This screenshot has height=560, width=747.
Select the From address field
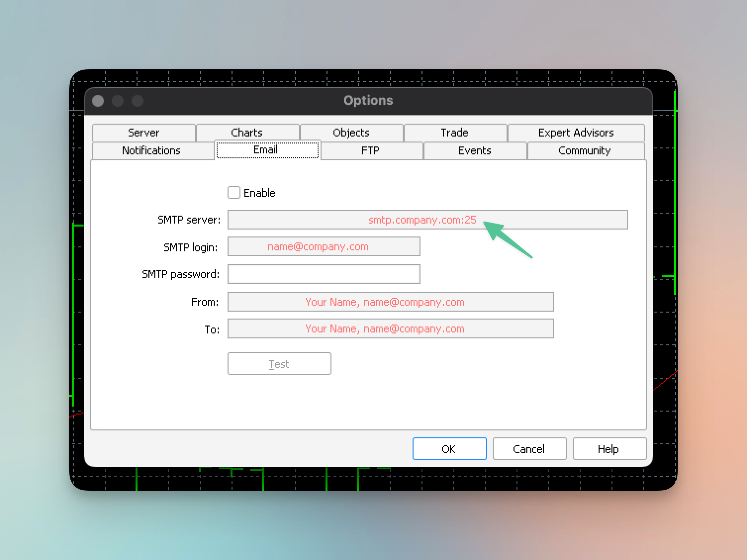[x=390, y=302]
